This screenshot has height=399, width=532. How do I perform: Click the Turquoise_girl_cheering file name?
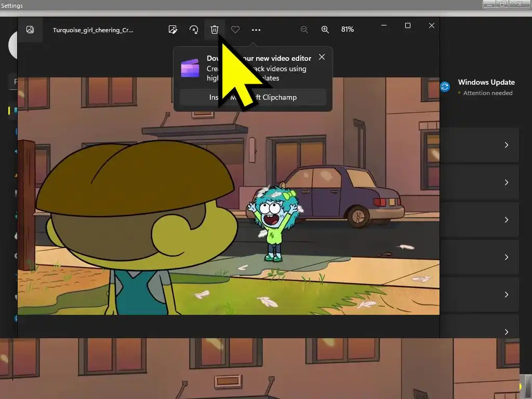(x=93, y=30)
